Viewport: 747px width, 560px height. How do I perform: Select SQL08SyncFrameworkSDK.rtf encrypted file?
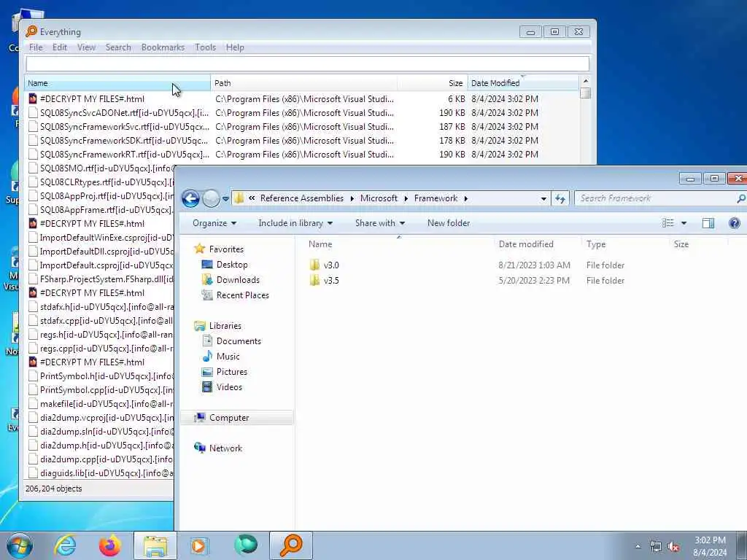[x=124, y=141]
